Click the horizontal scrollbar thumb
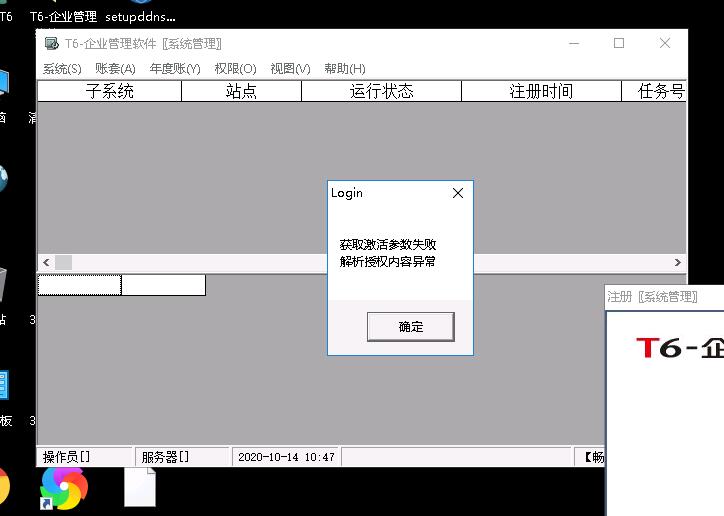The height and width of the screenshot is (516, 724). pyautogui.click(x=63, y=263)
